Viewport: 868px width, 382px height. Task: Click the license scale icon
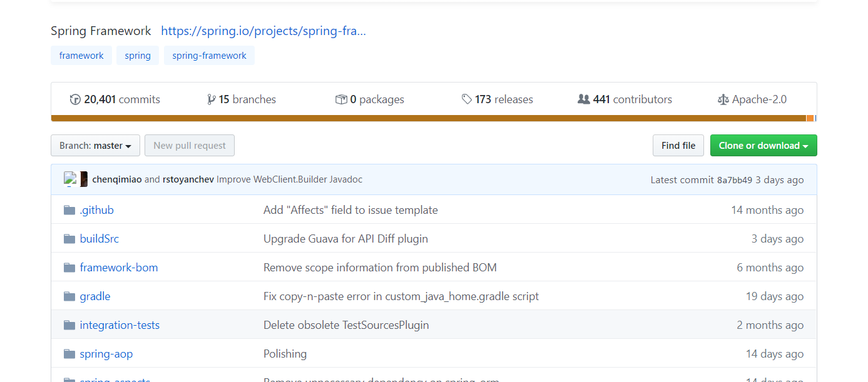pyautogui.click(x=723, y=99)
